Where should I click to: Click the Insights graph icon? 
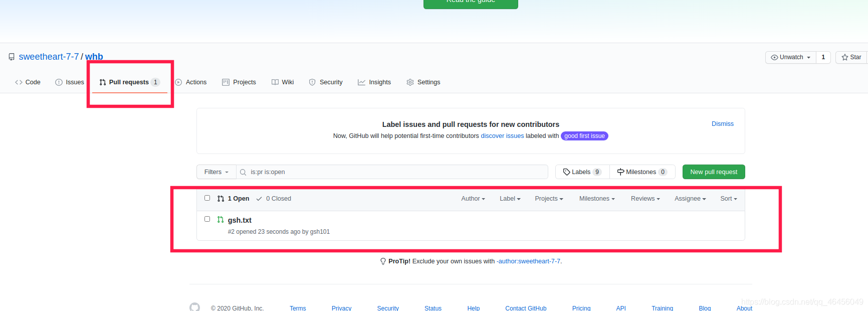pos(361,82)
